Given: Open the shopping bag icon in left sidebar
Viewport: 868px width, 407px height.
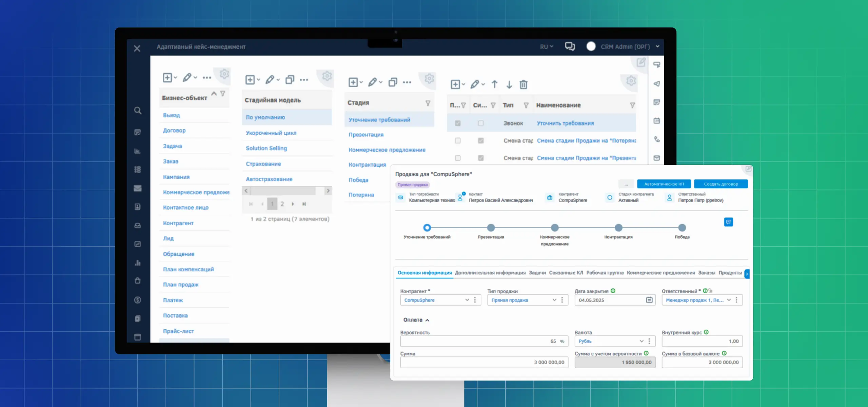Looking at the screenshot, I should (138, 281).
